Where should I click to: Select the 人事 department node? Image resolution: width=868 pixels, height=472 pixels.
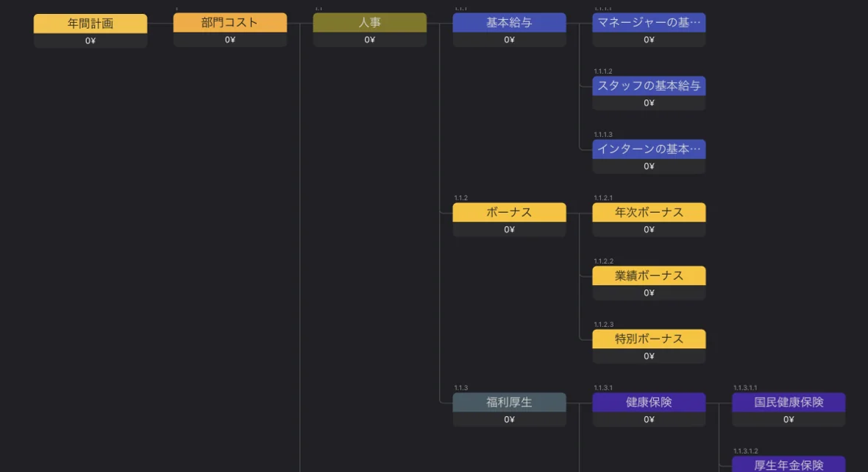[x=369, y=23]
